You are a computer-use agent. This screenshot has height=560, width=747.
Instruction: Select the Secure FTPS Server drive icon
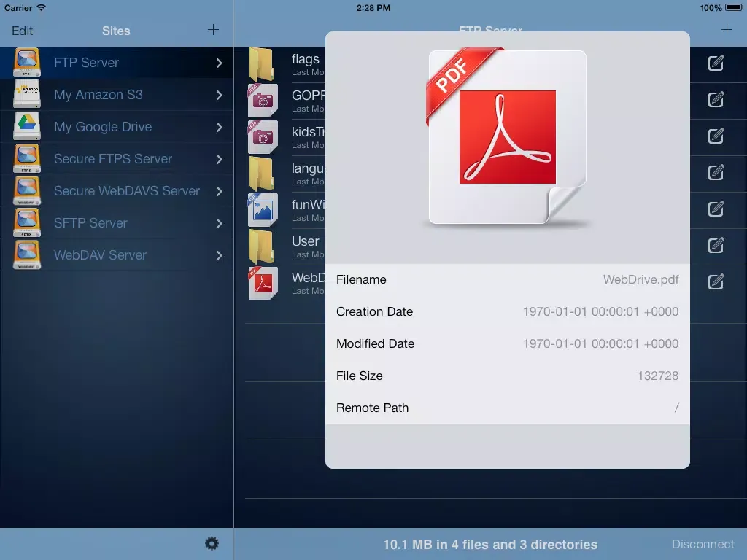coord(27,158)
